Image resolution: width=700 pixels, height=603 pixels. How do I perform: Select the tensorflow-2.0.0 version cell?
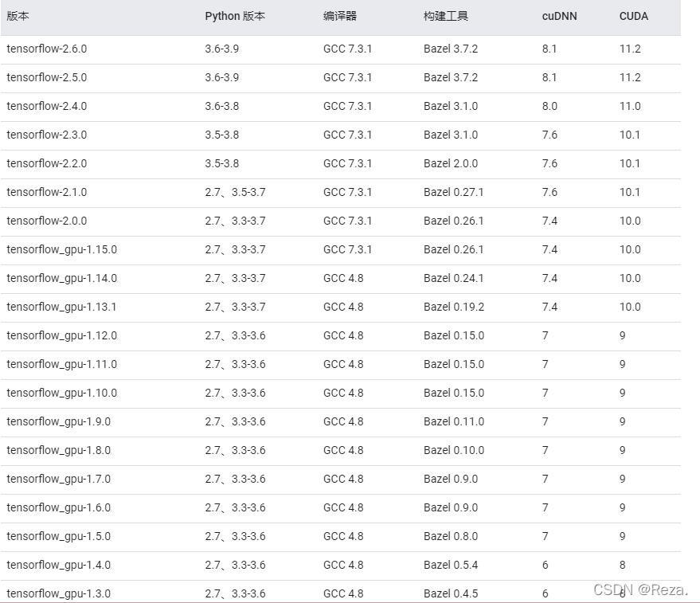pos(47,221)
